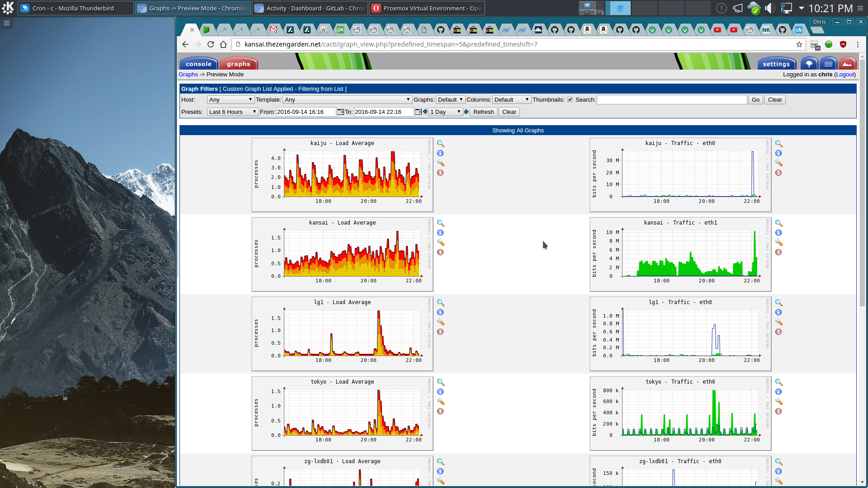
Task: Open wrench icon beside tokyo Load Average graph
Action: [440, 401]
